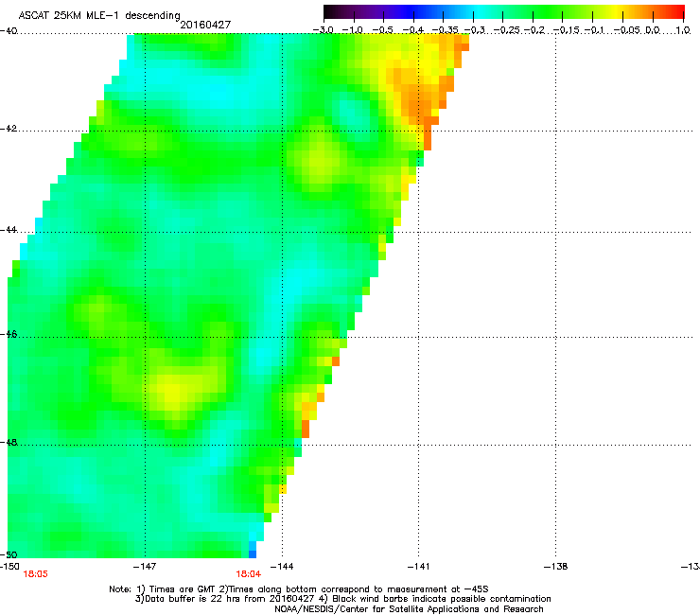Select the date label 20160427
The width and height of the screenshot is (700, 615).
tap(205, 25)
